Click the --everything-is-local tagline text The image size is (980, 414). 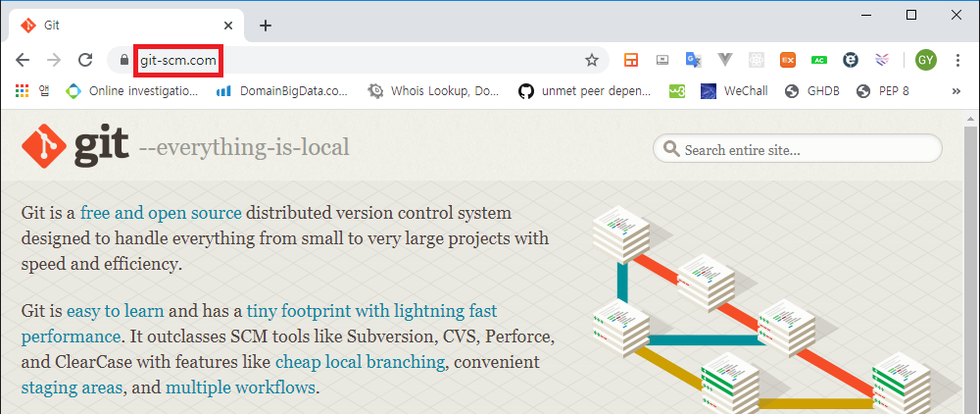point(244,148)
